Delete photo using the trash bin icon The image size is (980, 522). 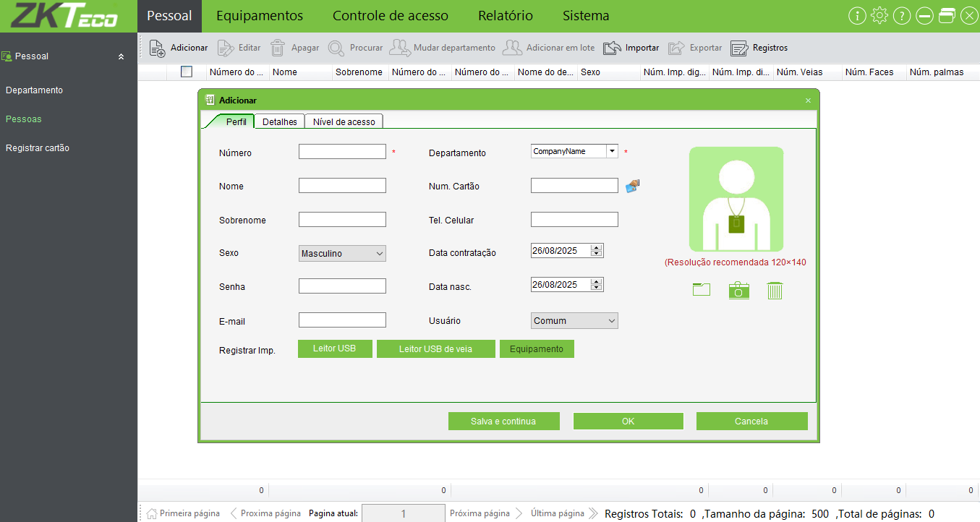775,290
